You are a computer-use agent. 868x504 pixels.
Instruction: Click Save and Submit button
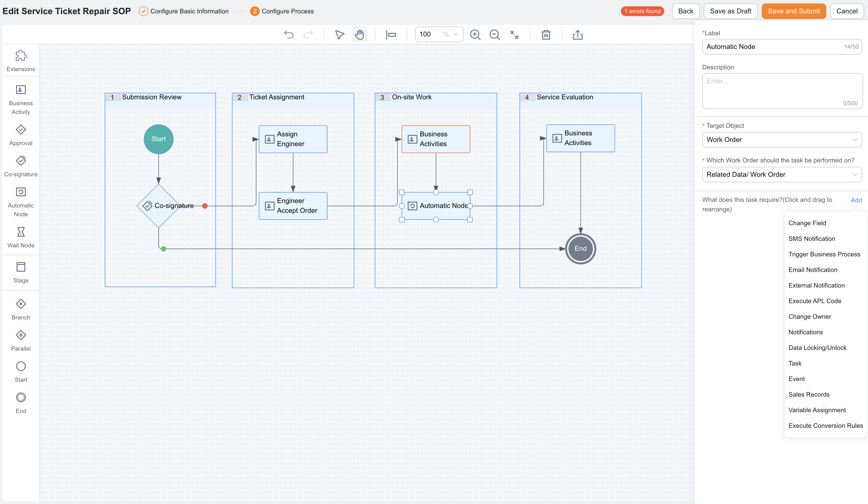pos(794,11)
